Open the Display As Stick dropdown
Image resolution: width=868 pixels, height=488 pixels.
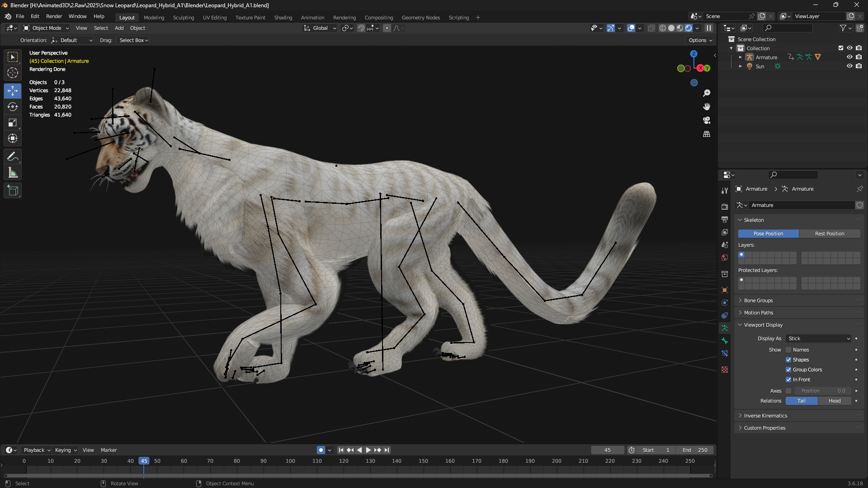819,338
